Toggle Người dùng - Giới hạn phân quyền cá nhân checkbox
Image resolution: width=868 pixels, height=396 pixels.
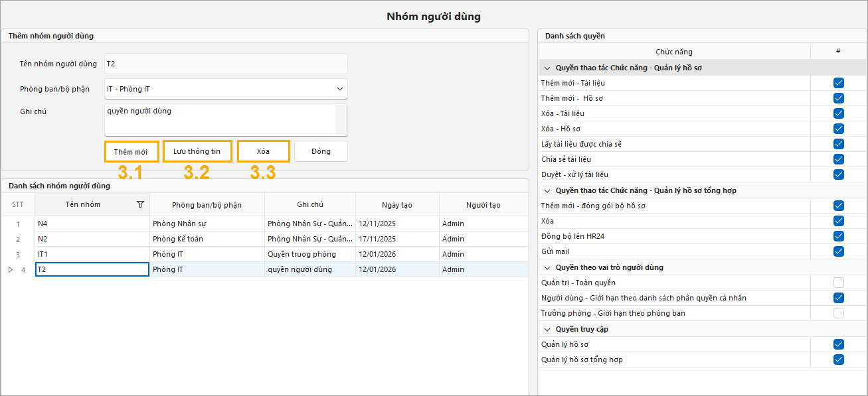839,298
